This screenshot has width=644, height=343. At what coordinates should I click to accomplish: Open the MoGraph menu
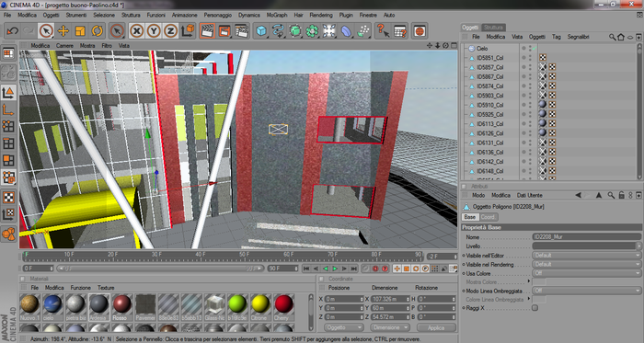click(x=277, y=15)
